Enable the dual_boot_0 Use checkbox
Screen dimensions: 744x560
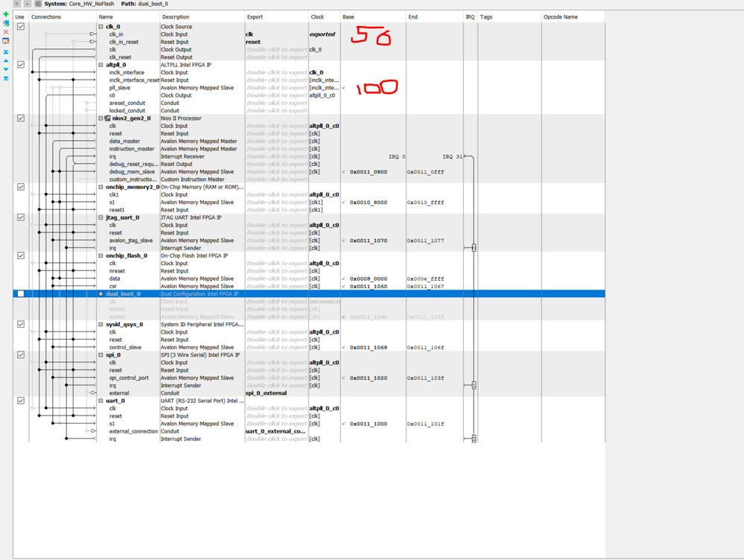[x=21, y=293]
